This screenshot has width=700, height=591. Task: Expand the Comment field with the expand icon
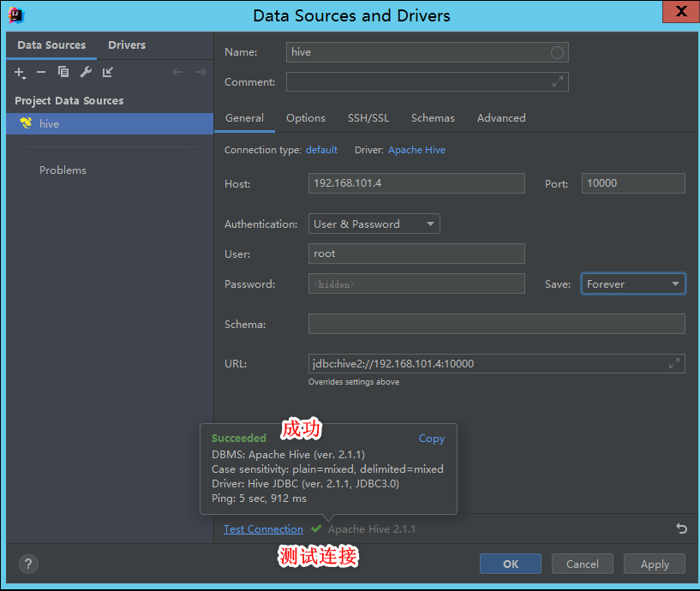tap(557, 81)
